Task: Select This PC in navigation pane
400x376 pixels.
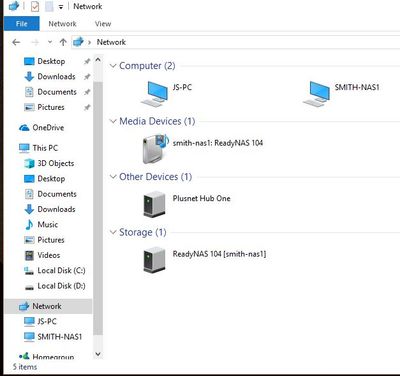Action: pos(45,148)
